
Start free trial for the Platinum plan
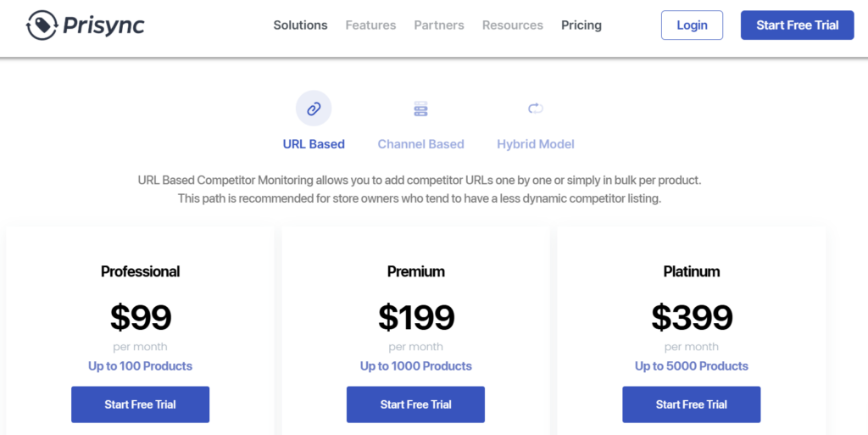coord(692,404)
